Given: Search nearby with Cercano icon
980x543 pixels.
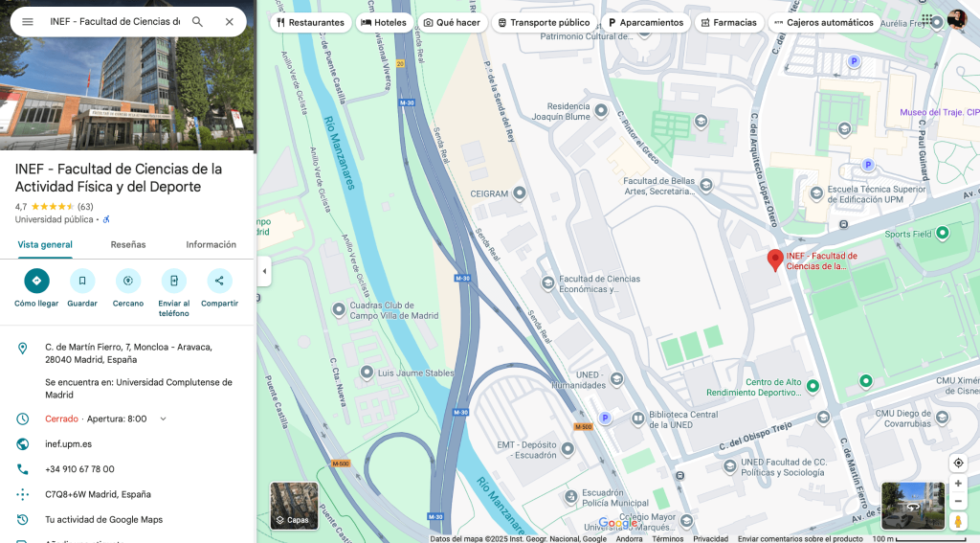Looking at the screenshot, I should [128, 281].
